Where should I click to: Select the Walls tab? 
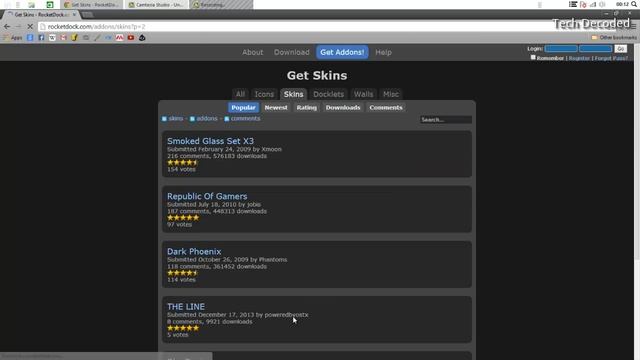click(363, 94)
